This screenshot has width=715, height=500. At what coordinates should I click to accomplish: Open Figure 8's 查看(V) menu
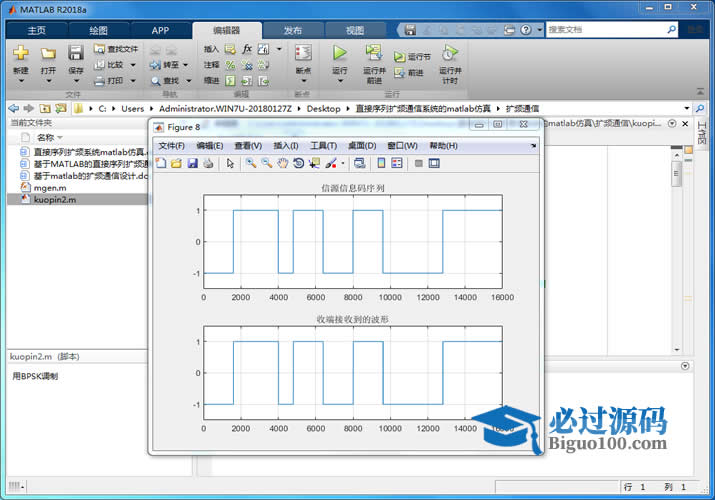(248, 146)
